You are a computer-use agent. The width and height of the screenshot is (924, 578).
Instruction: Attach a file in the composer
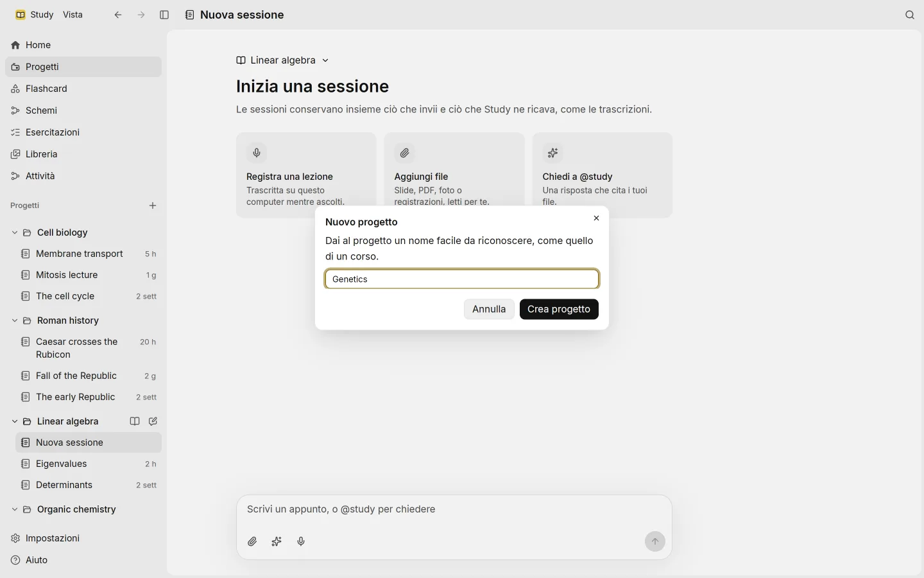[x=252, y=541]
